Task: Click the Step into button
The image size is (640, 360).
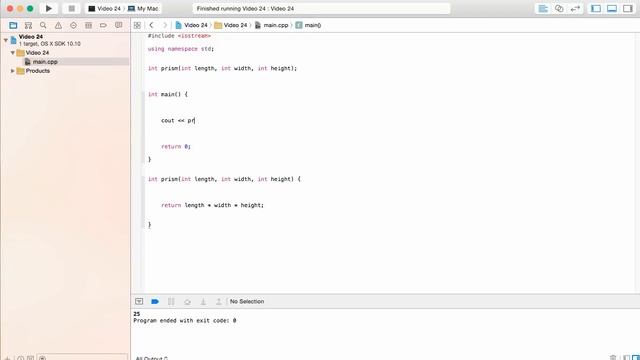Action: click(203, 302)
